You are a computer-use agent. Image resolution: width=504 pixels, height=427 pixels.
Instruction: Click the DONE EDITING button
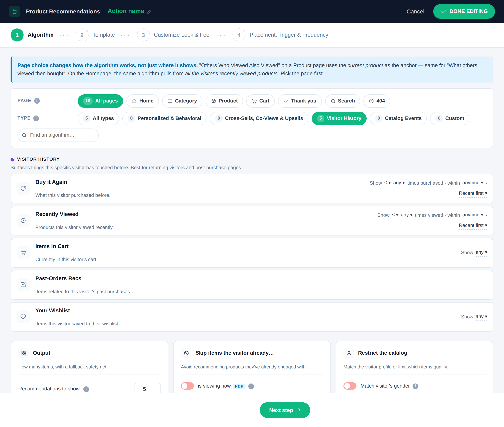(x=464, y=11)
